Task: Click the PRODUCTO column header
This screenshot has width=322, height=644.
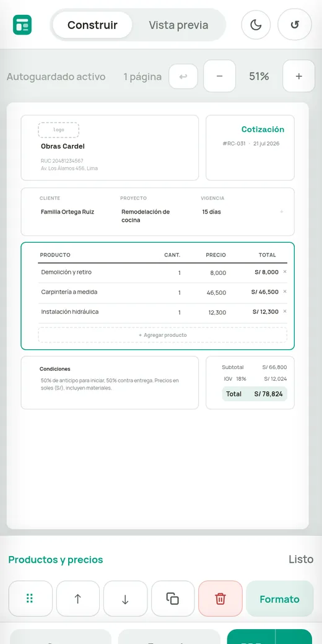Action: click(x=55, y=255)
